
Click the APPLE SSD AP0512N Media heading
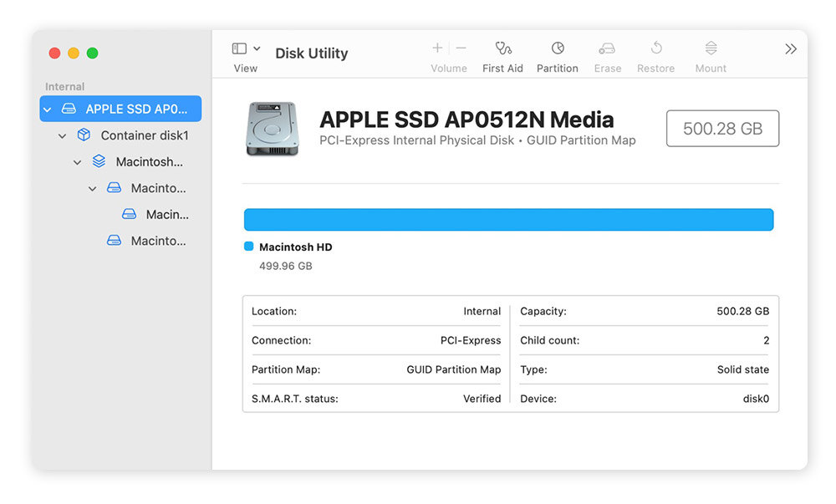(x=466, y=120)
